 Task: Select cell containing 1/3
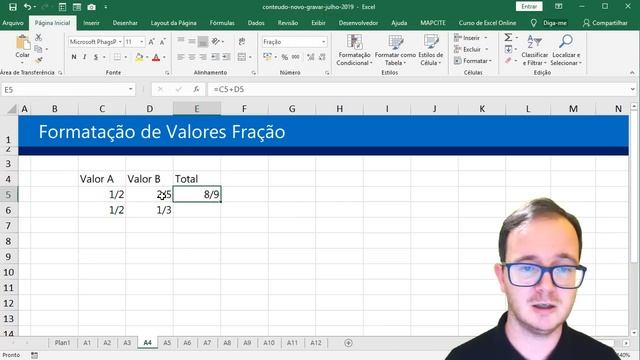149,210
